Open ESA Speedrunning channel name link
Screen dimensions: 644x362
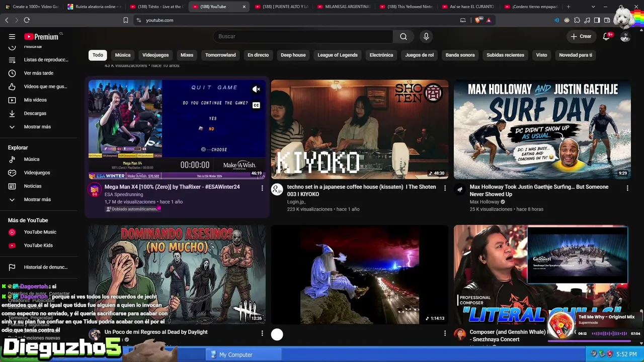point(124,195)
